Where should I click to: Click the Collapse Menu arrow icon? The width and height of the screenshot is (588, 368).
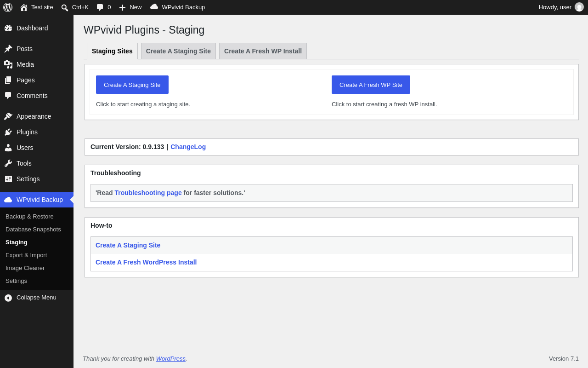(x=8, y=298)
